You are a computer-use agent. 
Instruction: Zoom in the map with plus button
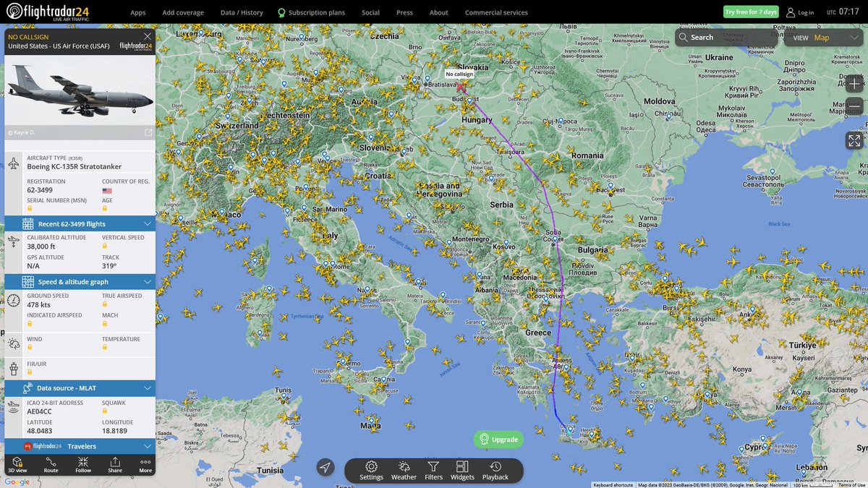[854, 83]
